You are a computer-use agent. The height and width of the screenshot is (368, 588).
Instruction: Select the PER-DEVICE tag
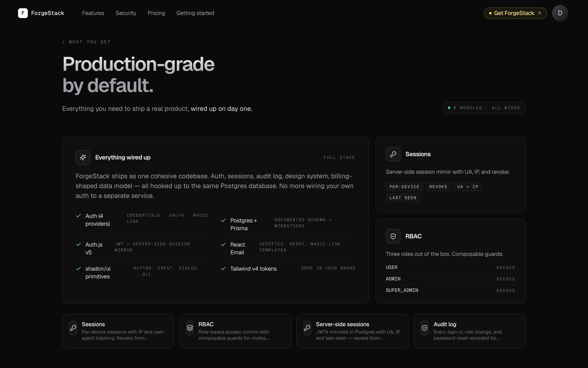(404, 187)
